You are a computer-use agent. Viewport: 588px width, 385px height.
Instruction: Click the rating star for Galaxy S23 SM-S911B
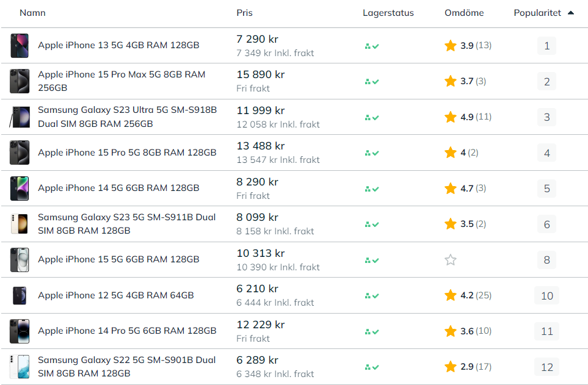(451, 224)
